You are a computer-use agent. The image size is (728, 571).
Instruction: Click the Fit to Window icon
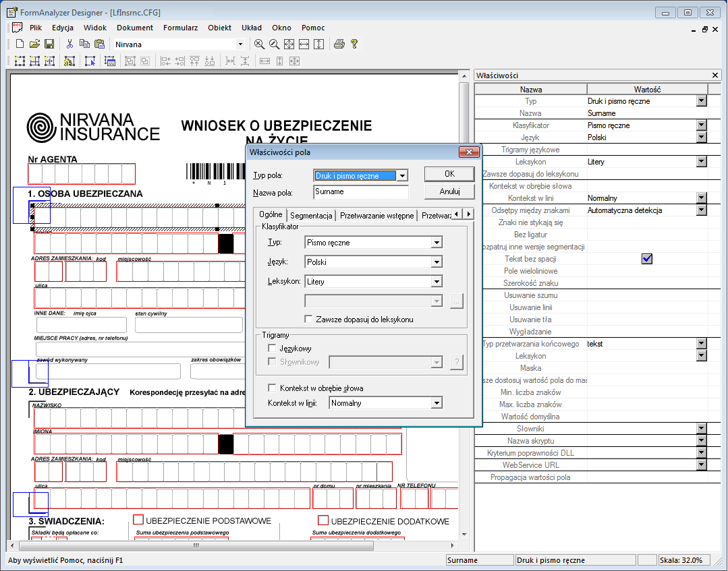(288, 44)
